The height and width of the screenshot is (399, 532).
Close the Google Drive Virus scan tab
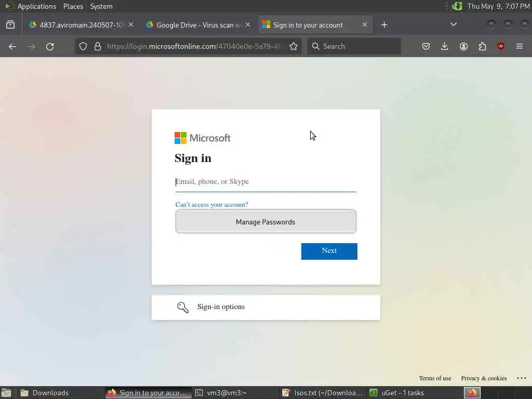click(x=248, y=25)
